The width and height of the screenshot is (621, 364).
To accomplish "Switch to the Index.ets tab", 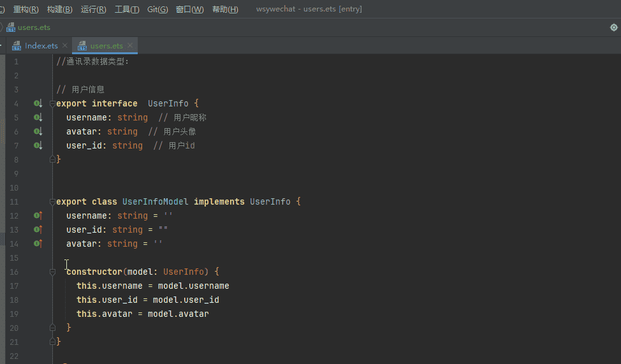I will [x=41, y=46].
